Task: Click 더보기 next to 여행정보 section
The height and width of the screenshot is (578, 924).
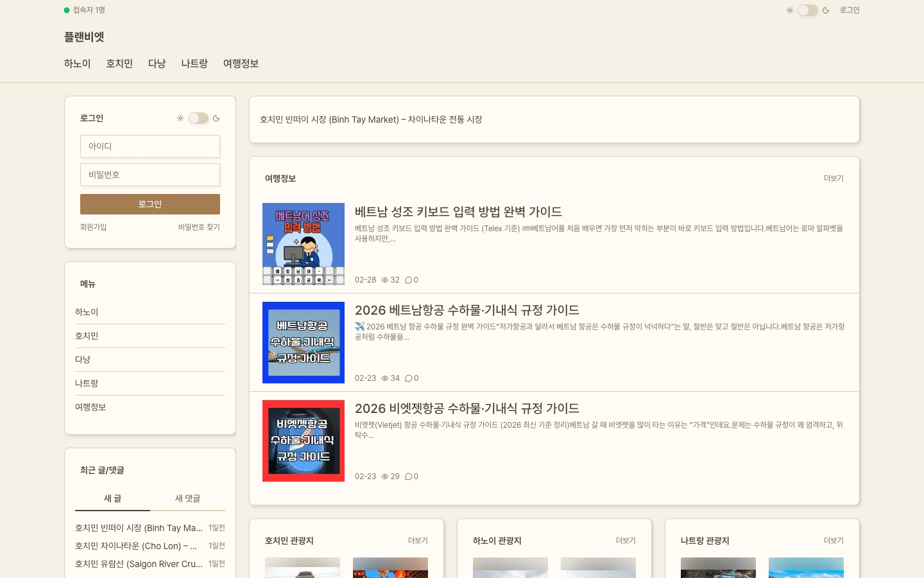Action: [832, 178]
